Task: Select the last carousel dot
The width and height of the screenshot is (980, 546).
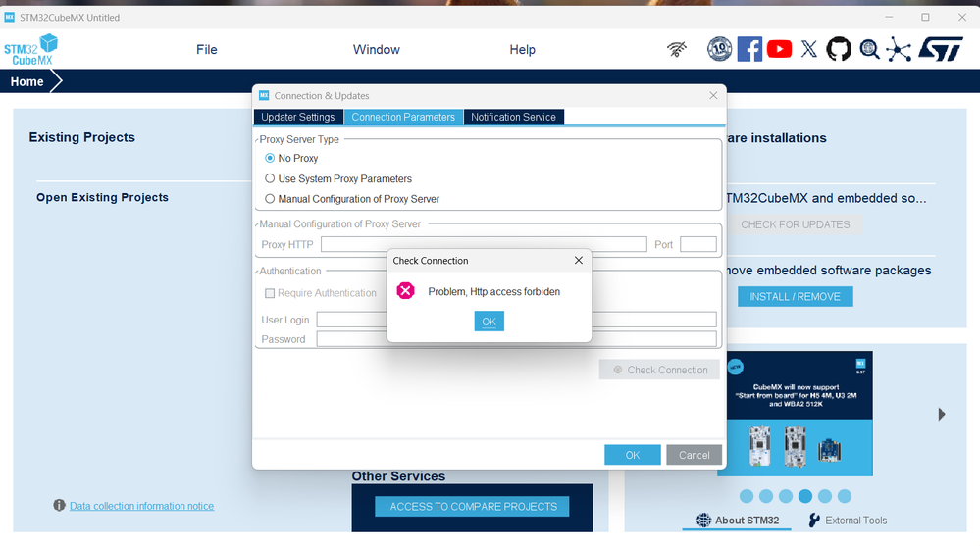Action: (845, 496)
